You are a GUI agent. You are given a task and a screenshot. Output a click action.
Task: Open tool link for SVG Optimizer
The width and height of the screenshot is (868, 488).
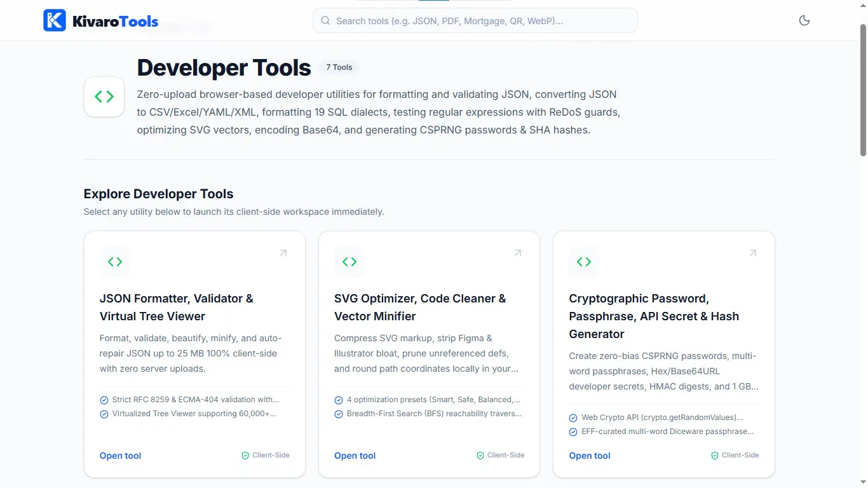(355, 456)
